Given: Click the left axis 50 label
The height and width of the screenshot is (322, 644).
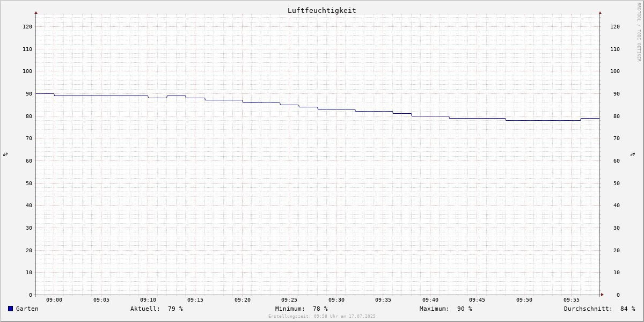Looking at the screenshot, I should [x=29, y=184].
